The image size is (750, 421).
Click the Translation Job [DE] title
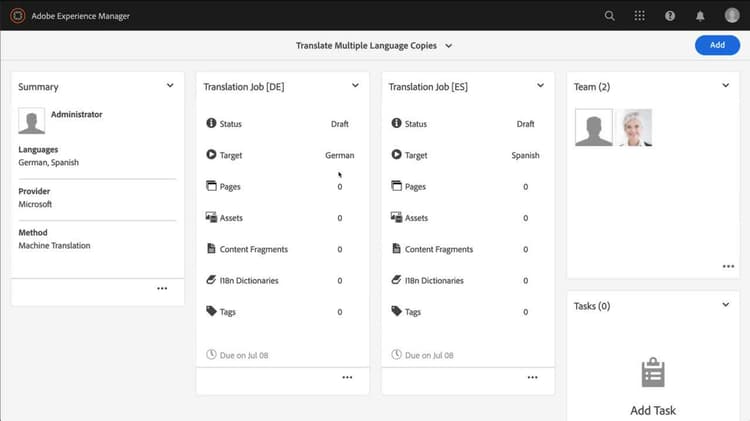(243, 87)
